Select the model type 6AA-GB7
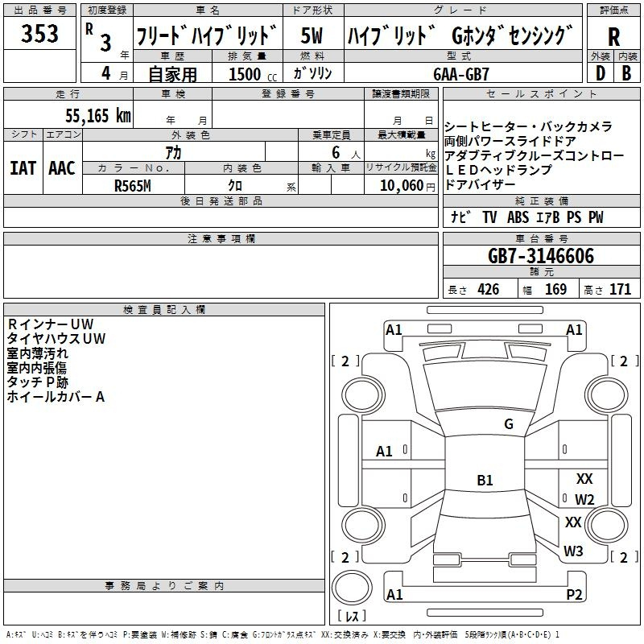The width and height of the screenshot is (644, 644). point(460,74)
